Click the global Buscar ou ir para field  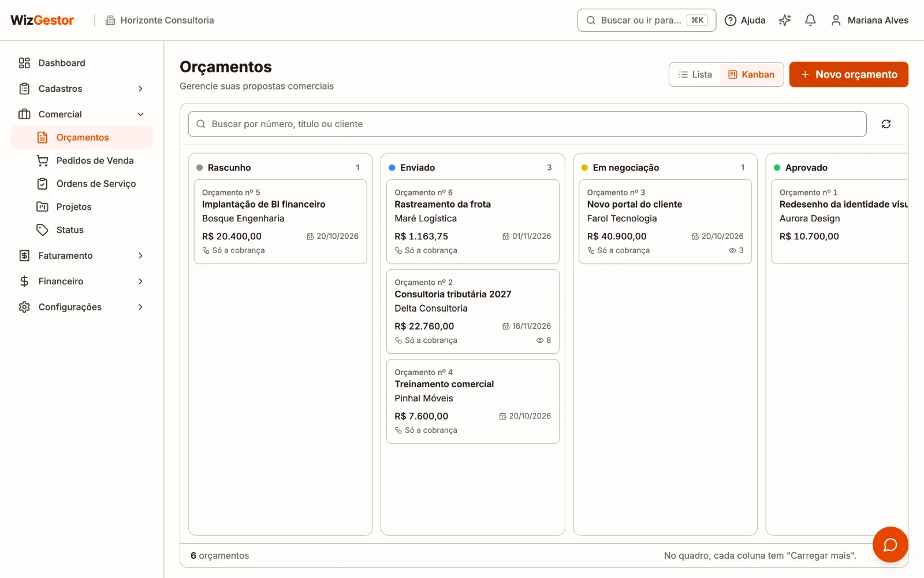pos(647,20)
